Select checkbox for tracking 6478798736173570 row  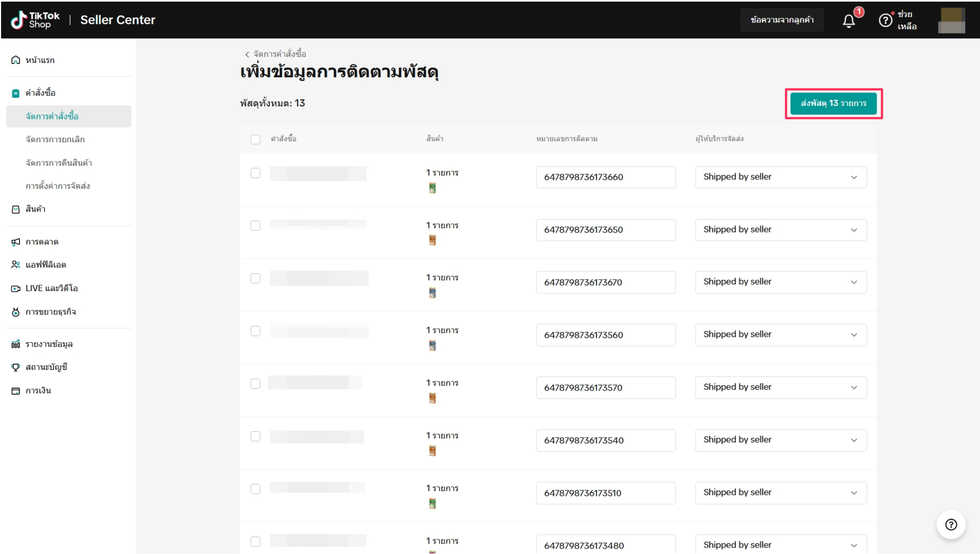[x=255, y=383]
